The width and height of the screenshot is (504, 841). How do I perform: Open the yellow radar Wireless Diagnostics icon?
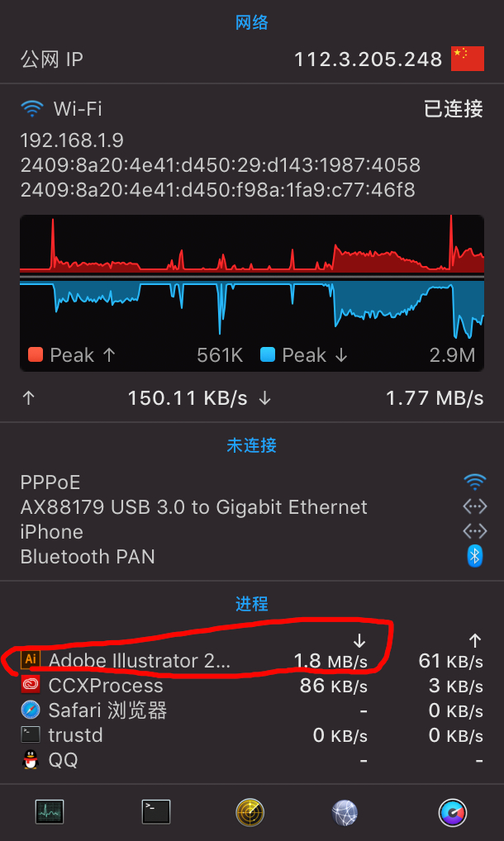(x=250, y=812)
